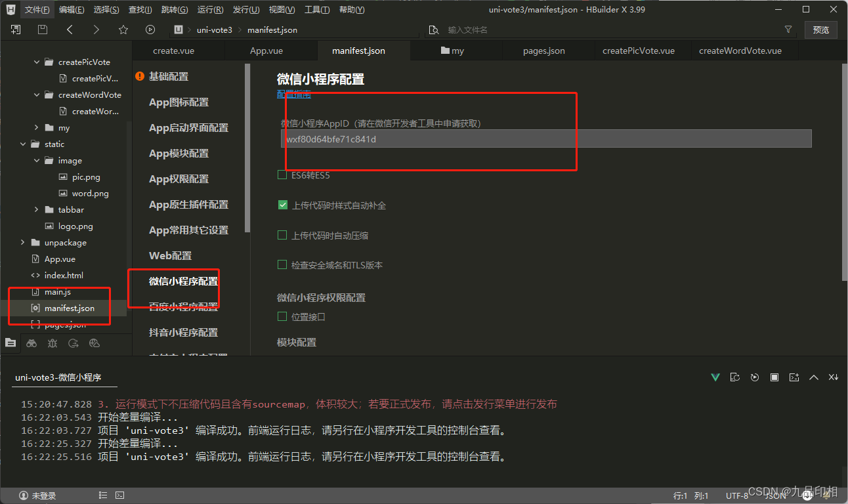This screenshot has height=504, width=848.
Task: Open the cloud globe panel icon
Action: pos(95,343)
